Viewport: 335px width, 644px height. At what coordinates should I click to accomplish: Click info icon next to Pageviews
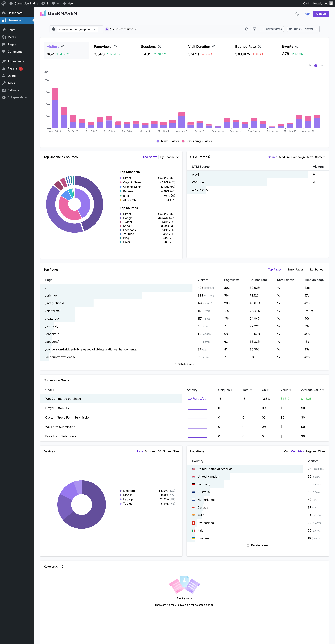pyautogui.click(x=115, y=47)
